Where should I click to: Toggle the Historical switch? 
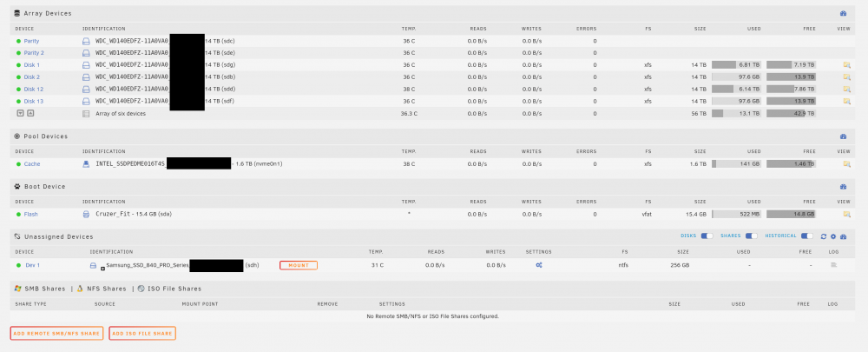coord(806,236)
